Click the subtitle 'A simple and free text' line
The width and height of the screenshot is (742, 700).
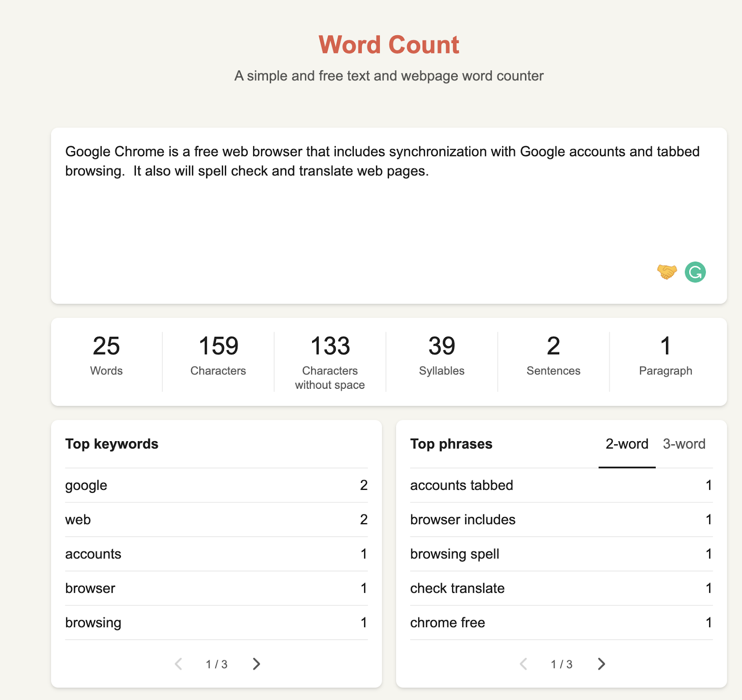[389, 76]
